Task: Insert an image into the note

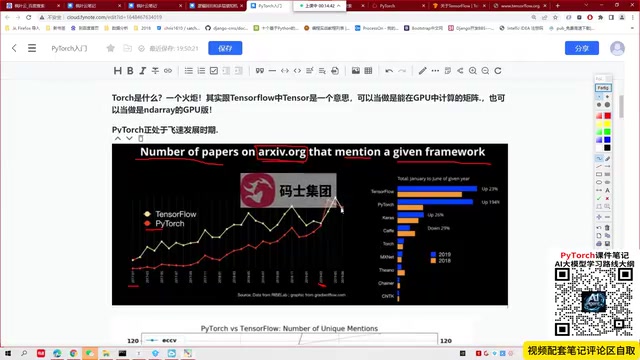Action: click(356, 71)
